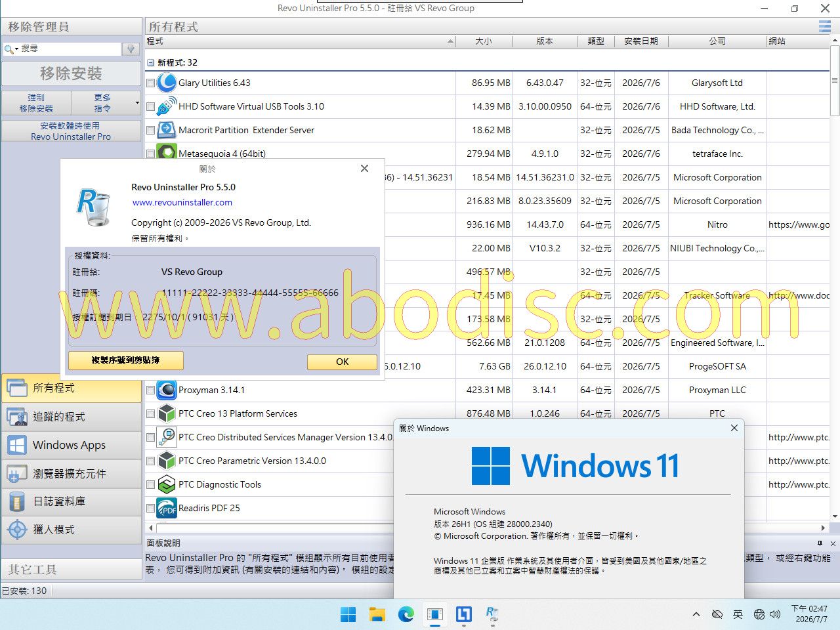
Task: Close the 關於 Windows dialog
Action: [x=734, y=429]
